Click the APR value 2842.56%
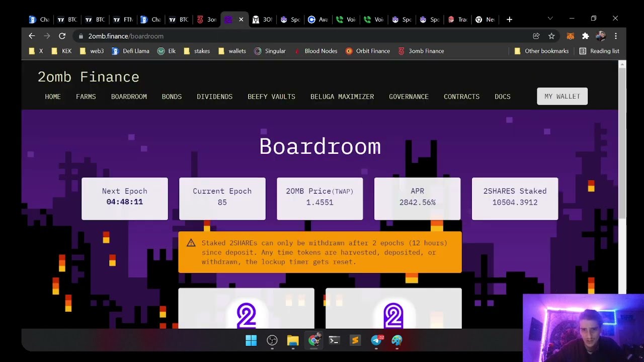Viewport: 644px width, 362px height. (418, 202)
